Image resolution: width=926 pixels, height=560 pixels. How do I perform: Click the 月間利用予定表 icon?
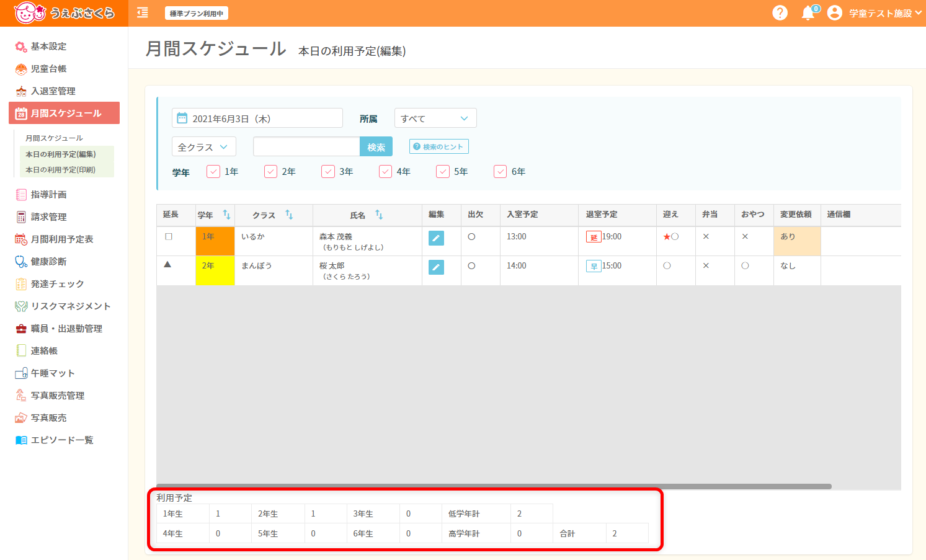21,239
